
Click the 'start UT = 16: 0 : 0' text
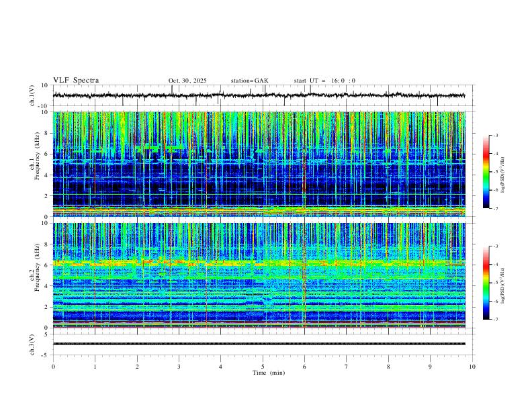[x=324, y=81]
